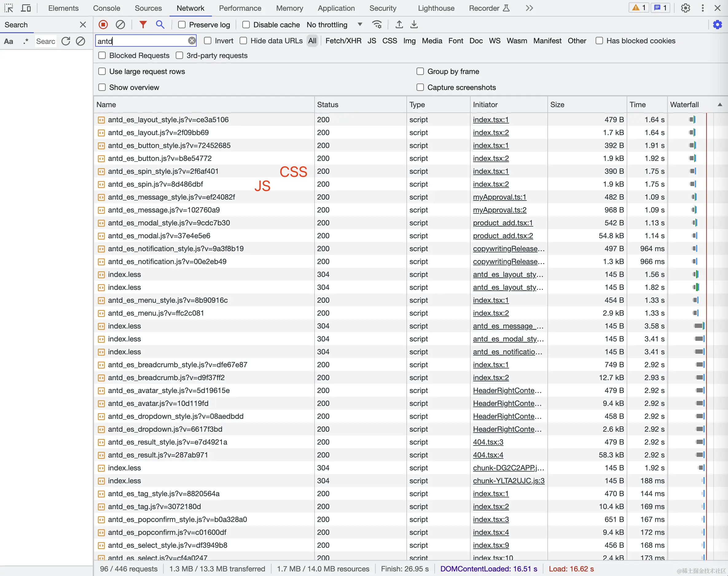Open initiator link myApproval.ts:1
The width and height of the screenshot is (728, 576).
tap(499, 197)
